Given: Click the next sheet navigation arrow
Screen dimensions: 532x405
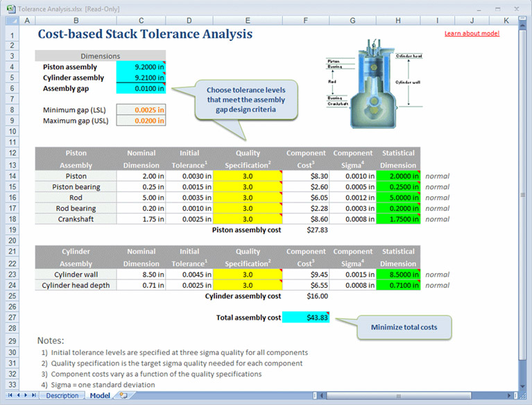Looking at the screenshot, I should coord(24,395).
